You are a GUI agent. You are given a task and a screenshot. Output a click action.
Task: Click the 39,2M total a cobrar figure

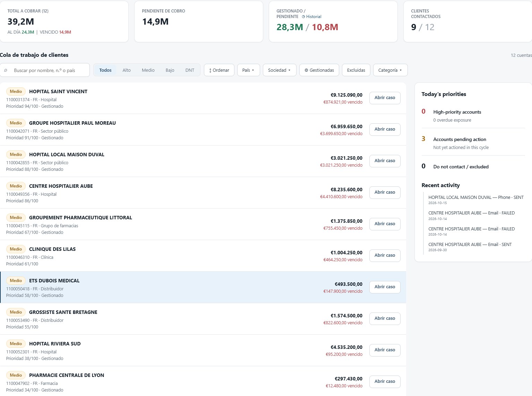click(x=21, y=21)
